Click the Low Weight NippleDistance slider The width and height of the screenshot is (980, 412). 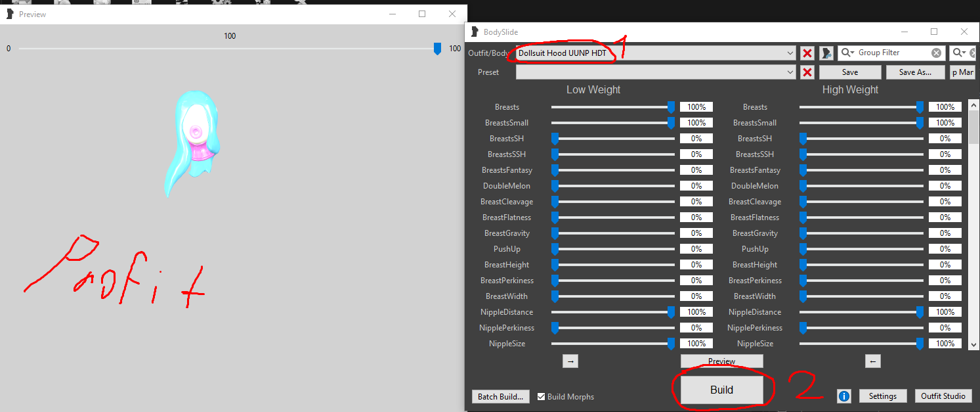tap(613, 312)
